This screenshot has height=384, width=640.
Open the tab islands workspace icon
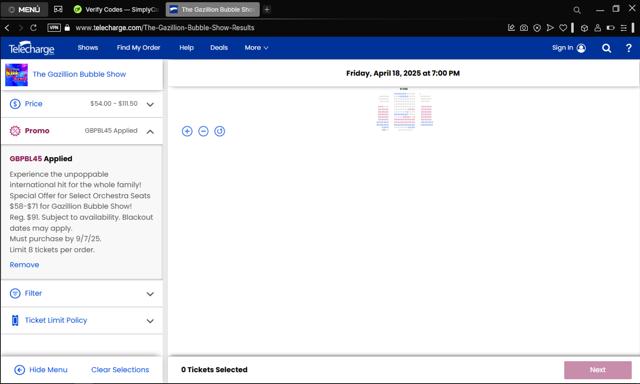[58, 9]
